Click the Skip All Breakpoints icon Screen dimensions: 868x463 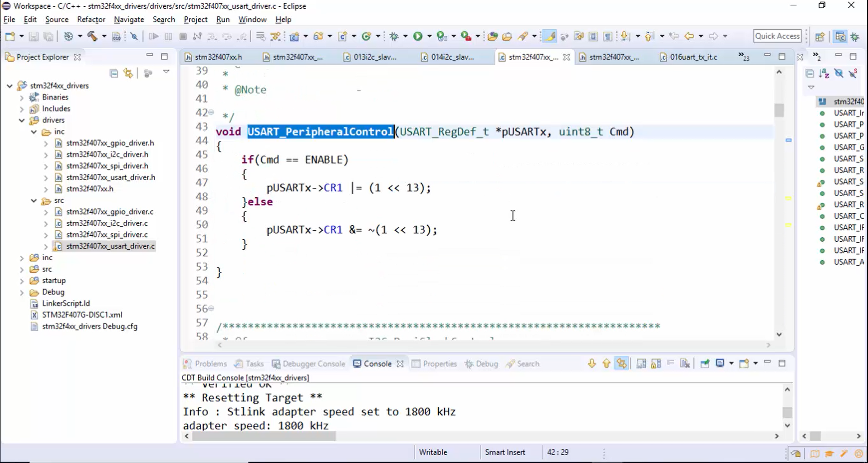tap(134, 36)
